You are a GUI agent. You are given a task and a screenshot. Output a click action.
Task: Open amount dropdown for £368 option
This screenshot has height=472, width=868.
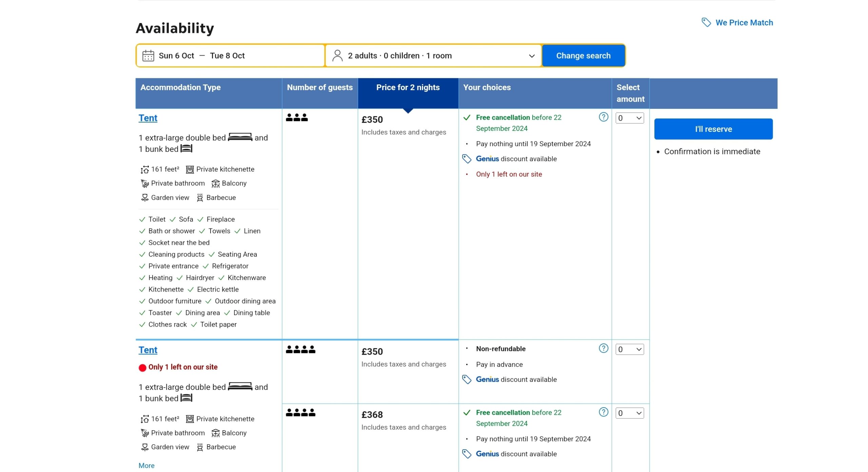pos(630,413)
